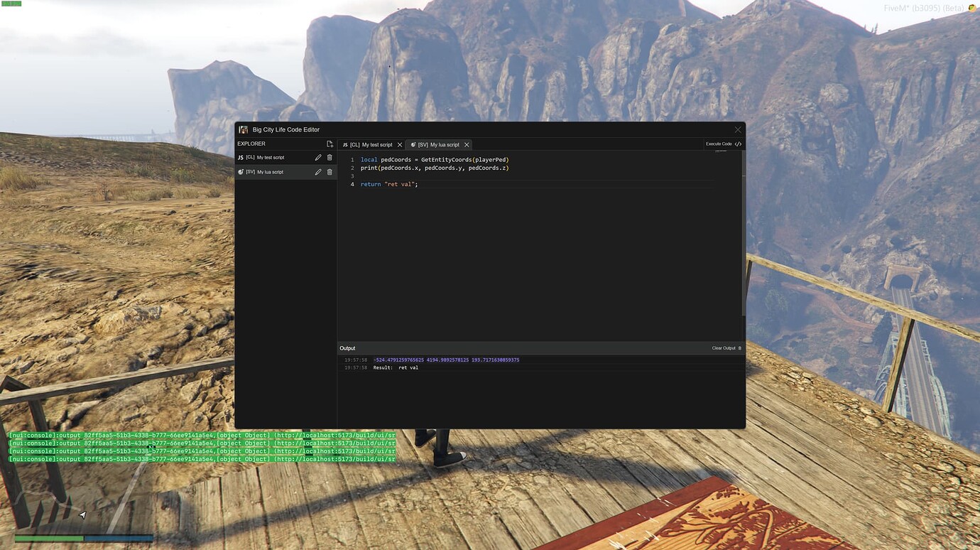Click the Execute Code button
Image resolution: width=980 pixels, height=550 pixels.
tap(724, 144)
